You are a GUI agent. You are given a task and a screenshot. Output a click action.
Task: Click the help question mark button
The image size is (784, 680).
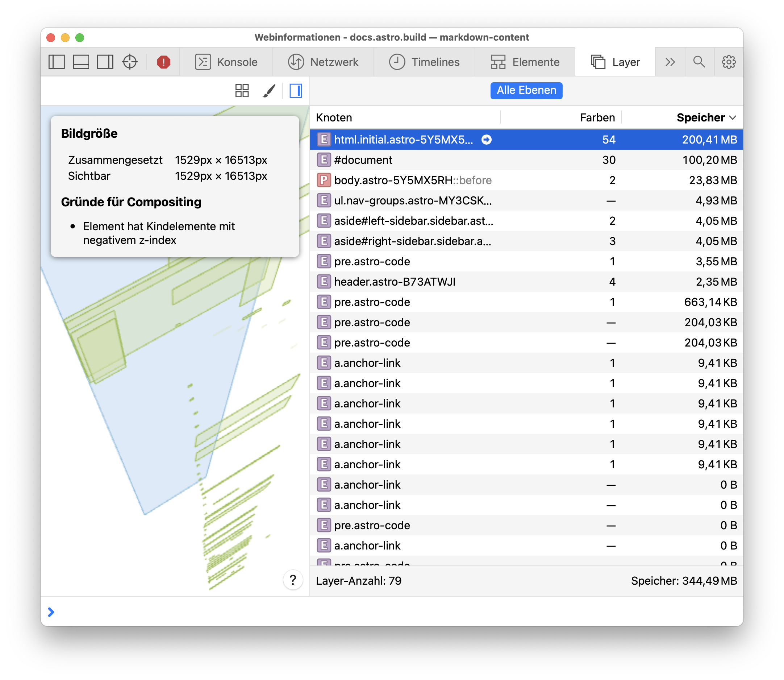click(293, 580)
